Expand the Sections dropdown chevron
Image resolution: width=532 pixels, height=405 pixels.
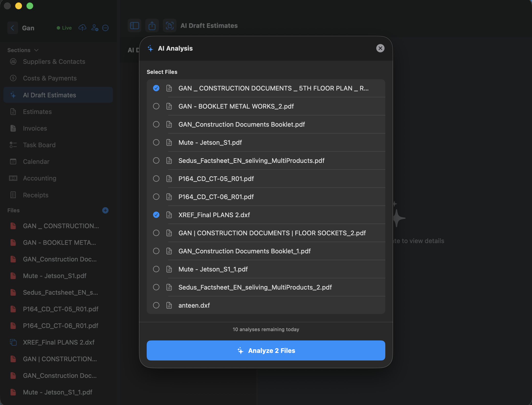pyautogui.click(x=36, y=50)
